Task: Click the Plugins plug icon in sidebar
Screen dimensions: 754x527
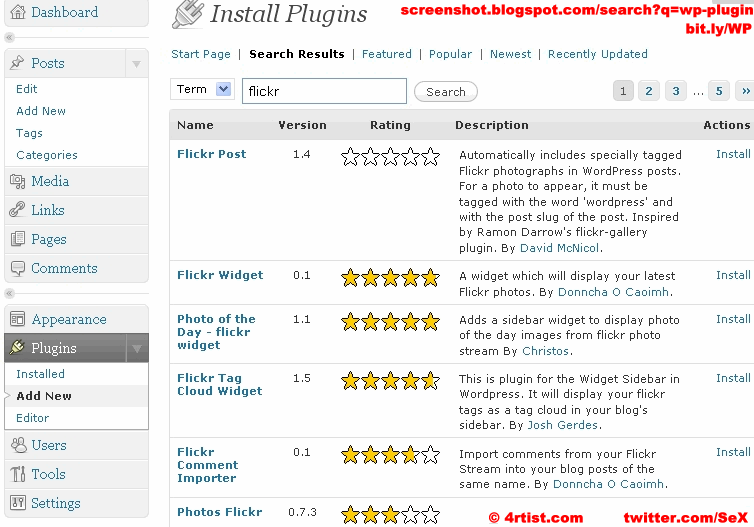Action: 17,347
